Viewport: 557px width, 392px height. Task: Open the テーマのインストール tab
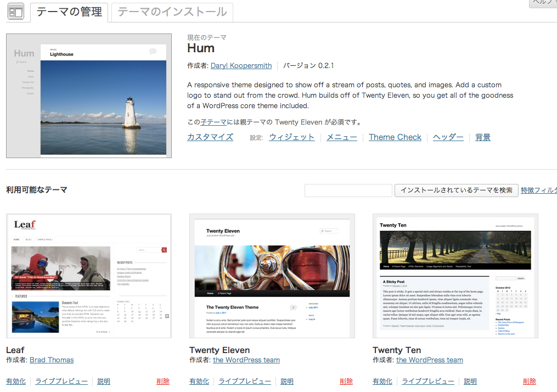coord(172,12)
